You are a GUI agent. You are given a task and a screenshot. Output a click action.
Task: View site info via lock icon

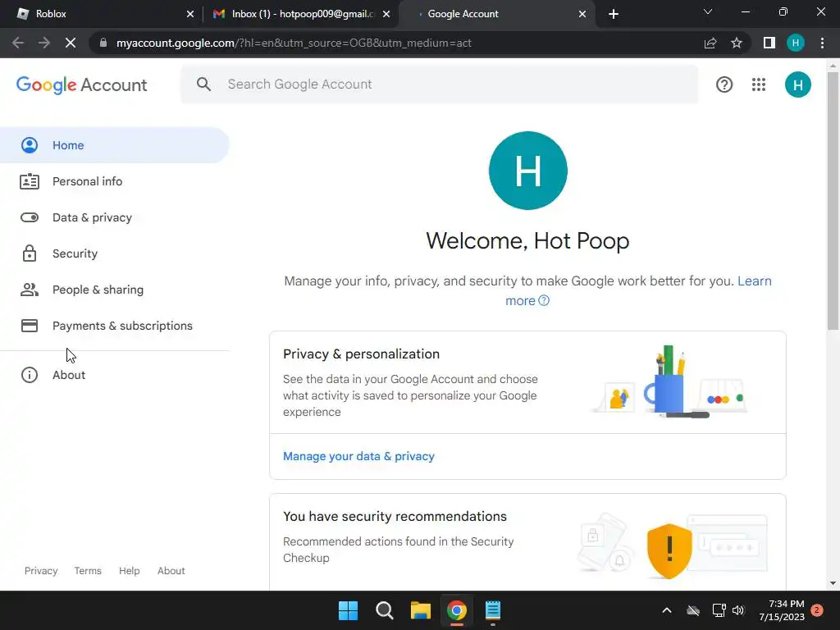[x=103, y=43]
